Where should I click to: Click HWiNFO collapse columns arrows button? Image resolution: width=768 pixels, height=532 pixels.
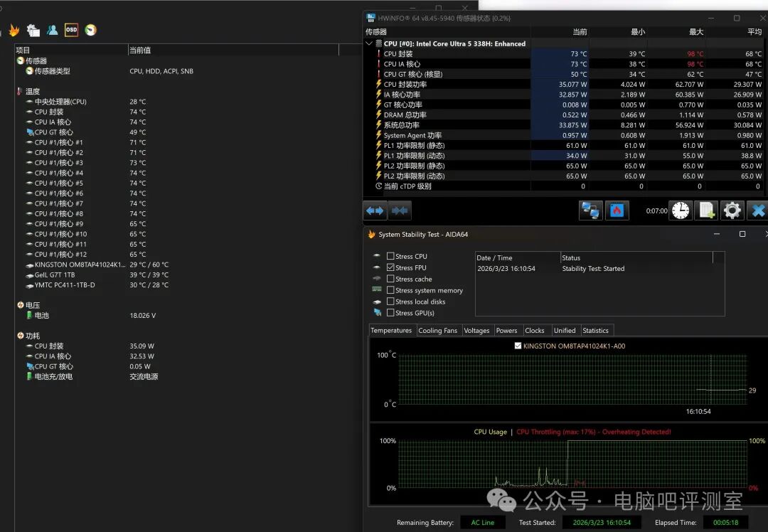tap(400, 211)
